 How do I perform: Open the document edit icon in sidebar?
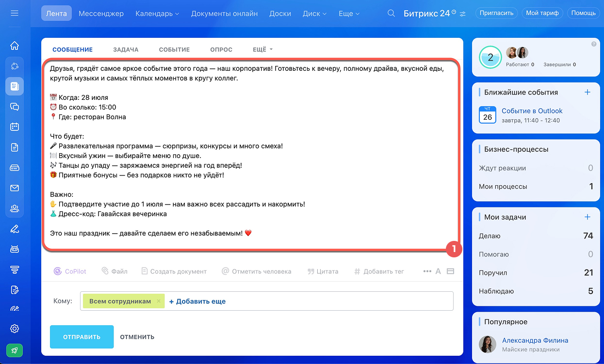point(15,290)
